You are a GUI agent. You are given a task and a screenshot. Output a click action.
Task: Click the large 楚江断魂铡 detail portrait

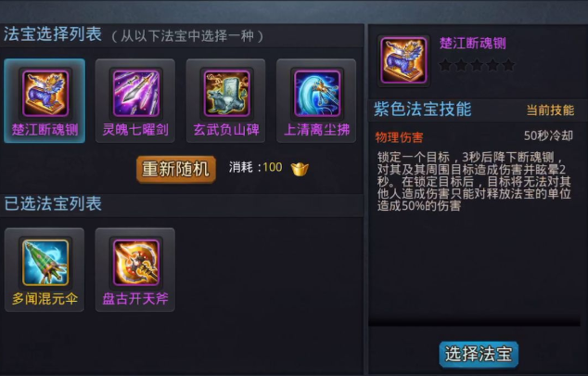(x=403, y=60)
